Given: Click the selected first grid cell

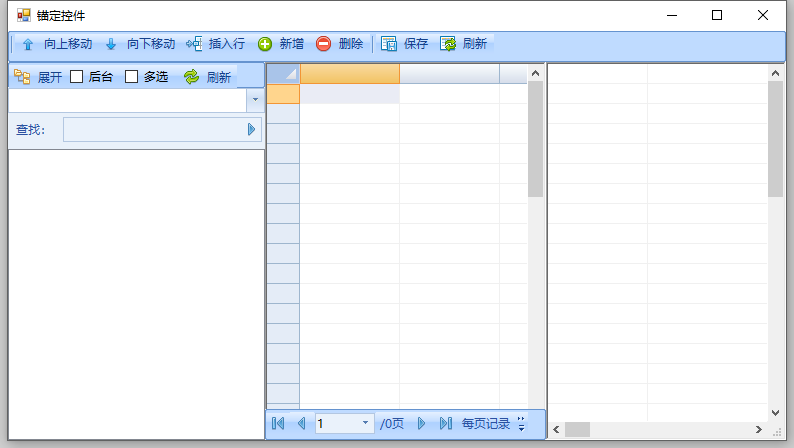Looking at the screenshot, I should (x=350, y=94).
